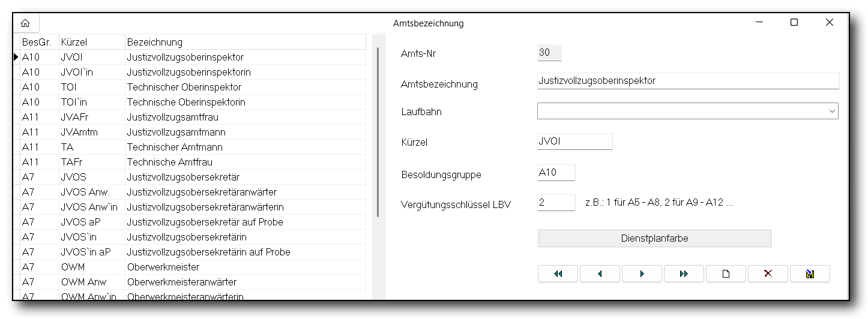Edit the Vergütungsschlüssel LBV field
868x319 pixels.
(x=556, y=203)
